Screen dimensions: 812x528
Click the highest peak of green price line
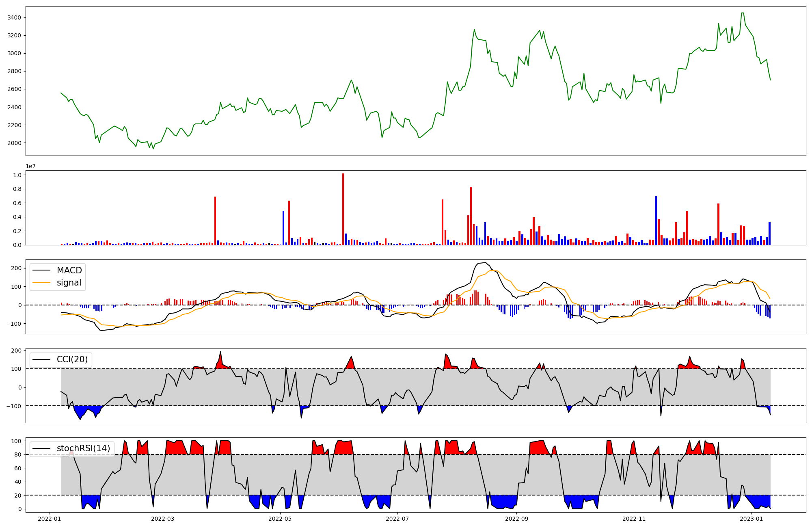click(x=742, y=13)
